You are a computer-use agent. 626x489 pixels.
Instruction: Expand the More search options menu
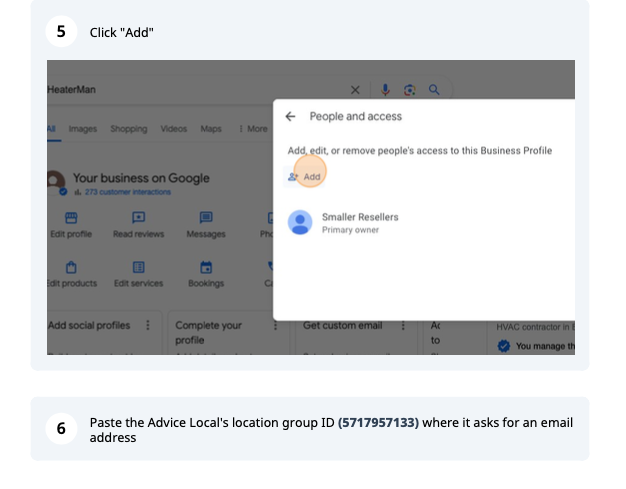pyautogui.click(x=253, y=129)
